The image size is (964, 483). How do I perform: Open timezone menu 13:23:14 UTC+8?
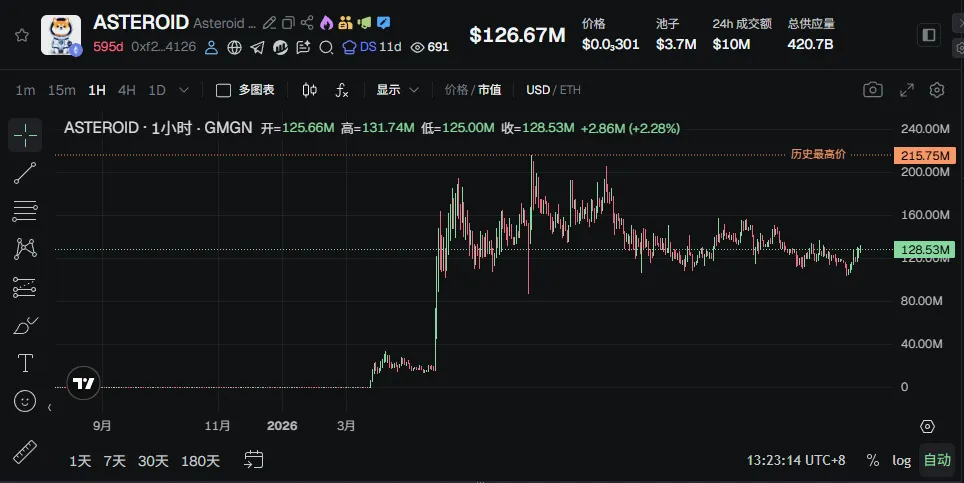[796, 460]
